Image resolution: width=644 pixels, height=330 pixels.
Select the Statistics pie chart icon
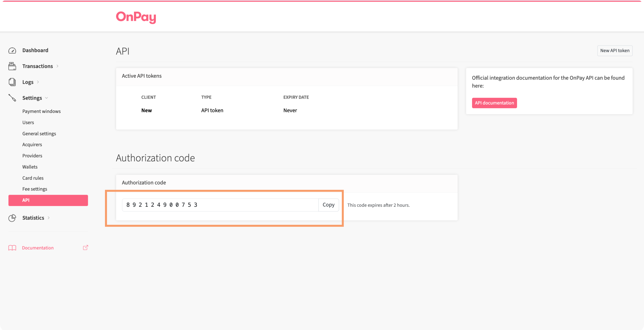[x=12, y=218]
